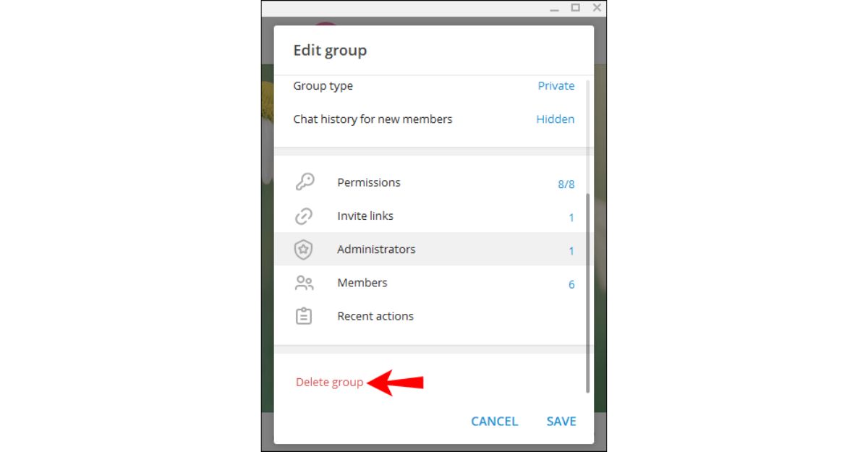The width and height of the screenshot is (868, 452).
Task: Change chat history Hidden setting
Action: pyautogui.click(x=555, y=119)
